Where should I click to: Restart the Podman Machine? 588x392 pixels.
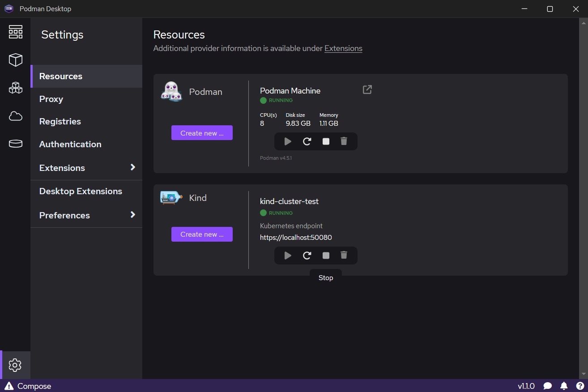(x=307, y=141)
